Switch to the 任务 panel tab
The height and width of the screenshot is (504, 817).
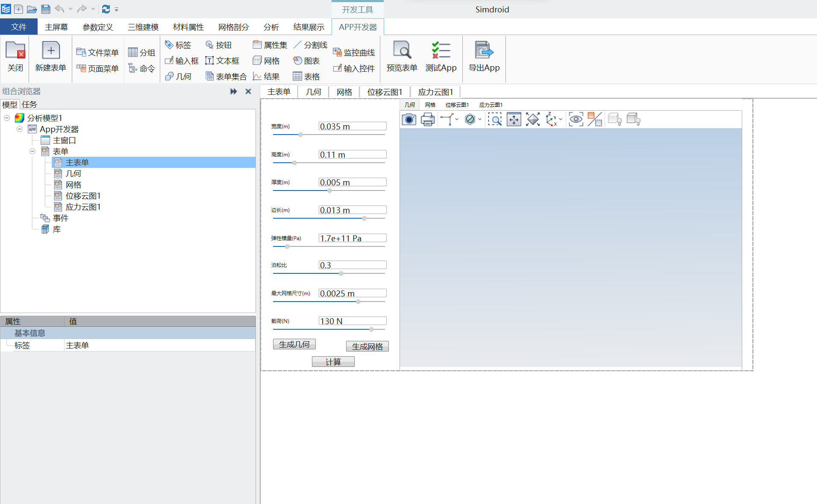(29, 104)
